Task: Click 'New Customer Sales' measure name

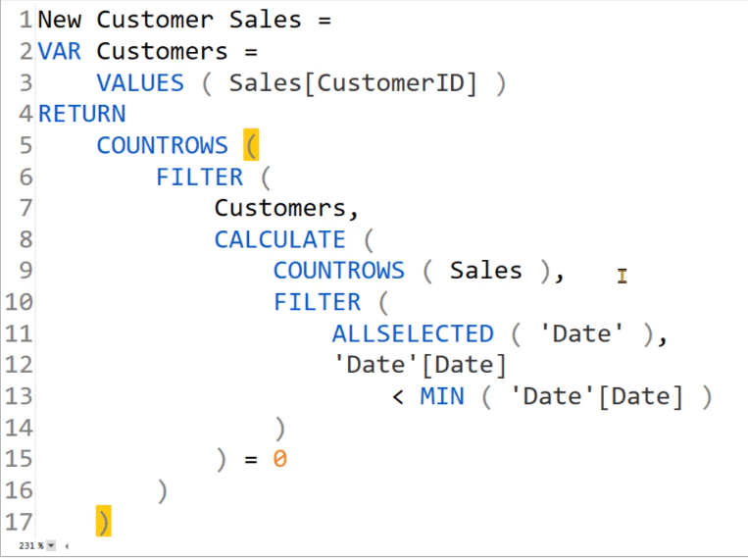Action: (170, 20)
